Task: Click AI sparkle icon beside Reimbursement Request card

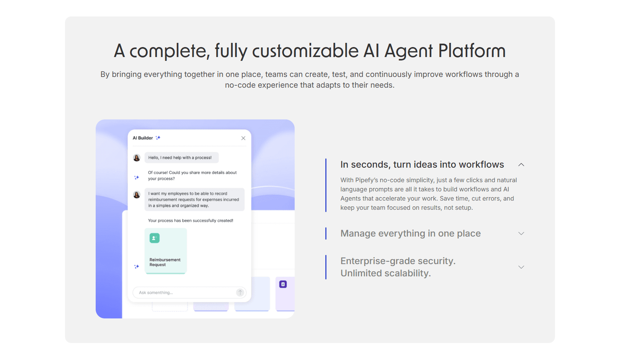Action: pyautogui.click(x=137, y=266)
